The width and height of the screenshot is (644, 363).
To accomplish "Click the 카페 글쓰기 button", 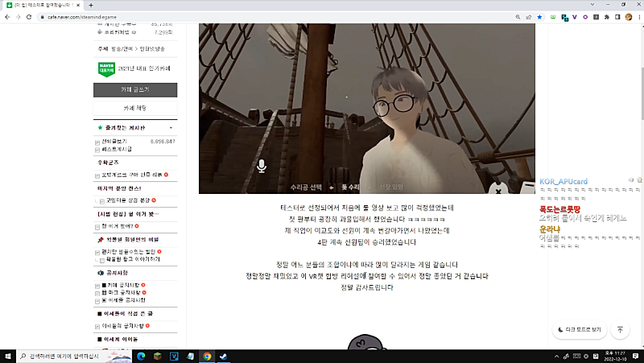I will (x=135, y=90).
